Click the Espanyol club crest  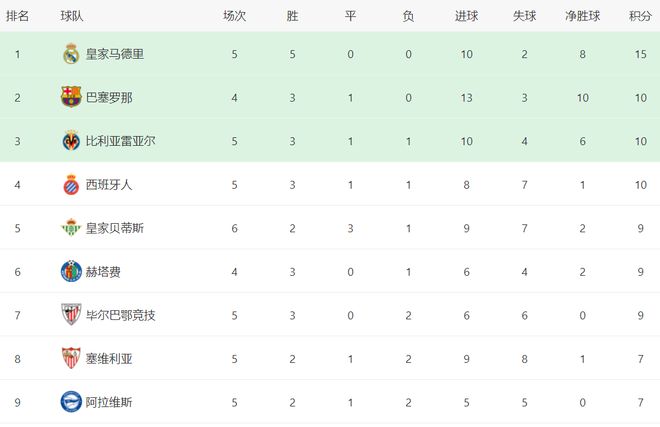[71, 184]
